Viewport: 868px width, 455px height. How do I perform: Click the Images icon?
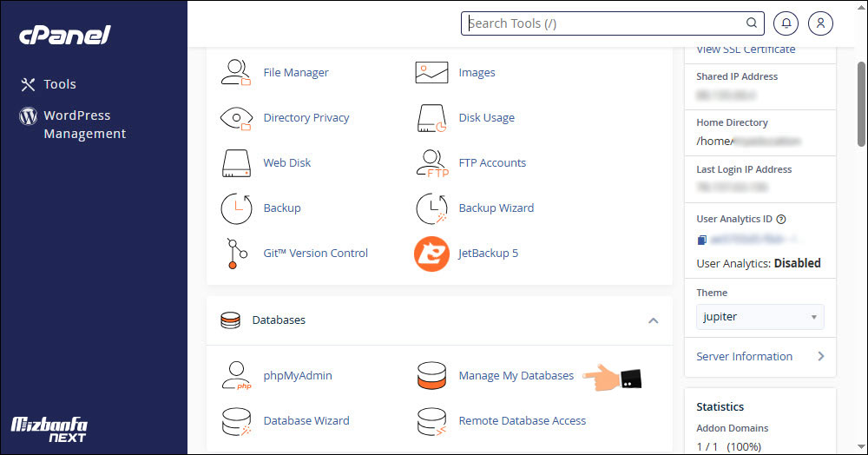431,73
